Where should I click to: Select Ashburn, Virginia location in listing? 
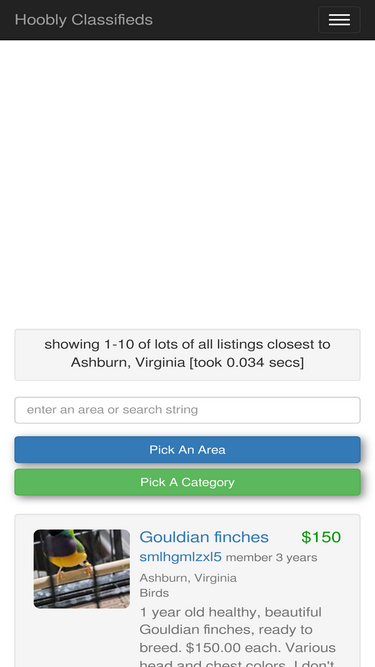click(x=188, y=578)
